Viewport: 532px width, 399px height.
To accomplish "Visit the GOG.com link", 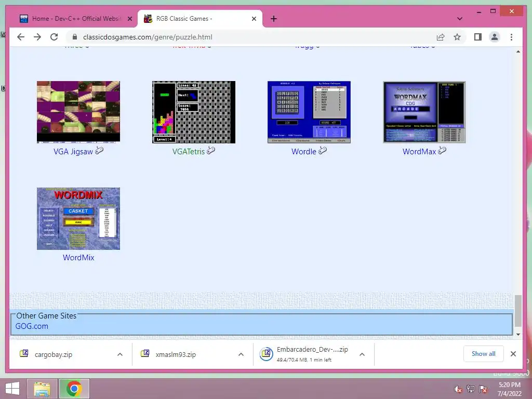I will [32, 326].
